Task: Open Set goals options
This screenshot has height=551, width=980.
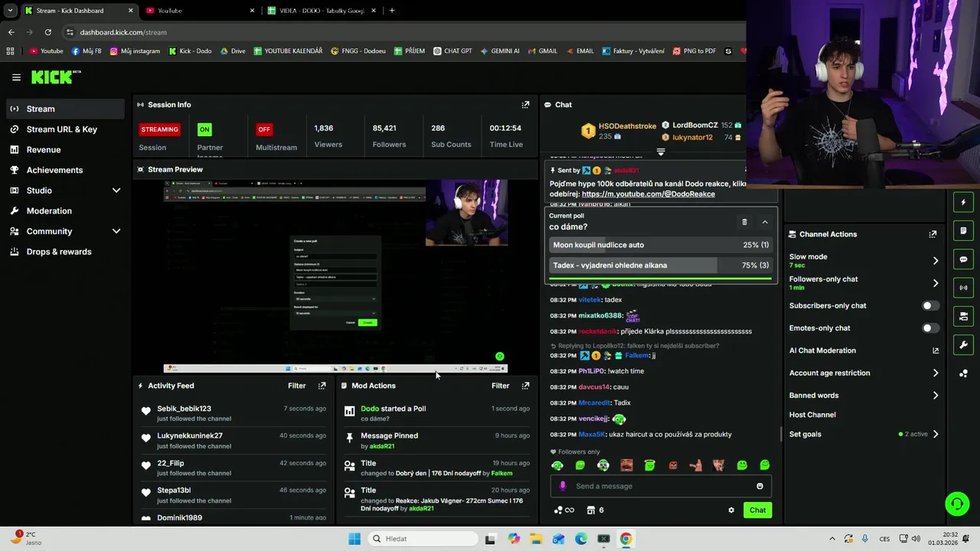Action: point(864,434)
